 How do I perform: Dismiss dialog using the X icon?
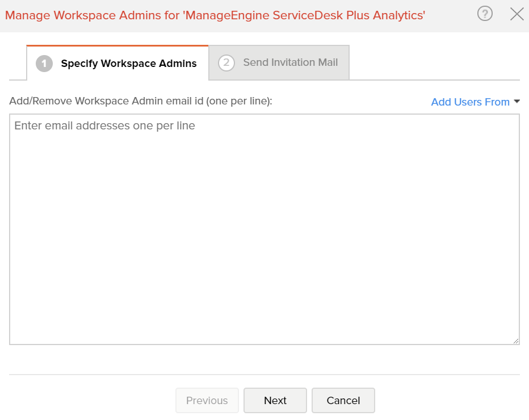(517, 14)
